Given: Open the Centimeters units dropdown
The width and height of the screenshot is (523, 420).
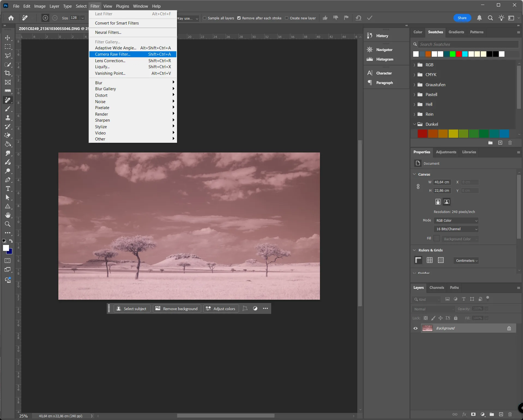Looking at the screenshot, I should (466, 261).
